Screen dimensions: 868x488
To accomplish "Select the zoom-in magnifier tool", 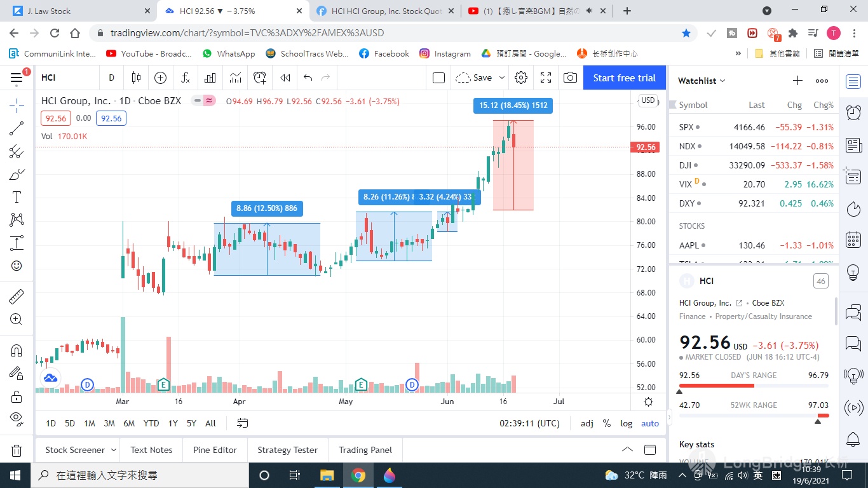I will (x=17, y=319).
